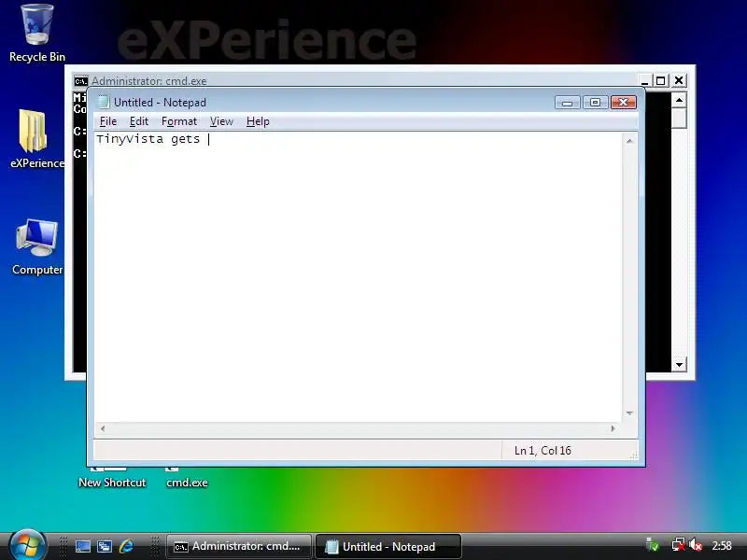Select the Computer desktop icon

[x=37, y=246]
